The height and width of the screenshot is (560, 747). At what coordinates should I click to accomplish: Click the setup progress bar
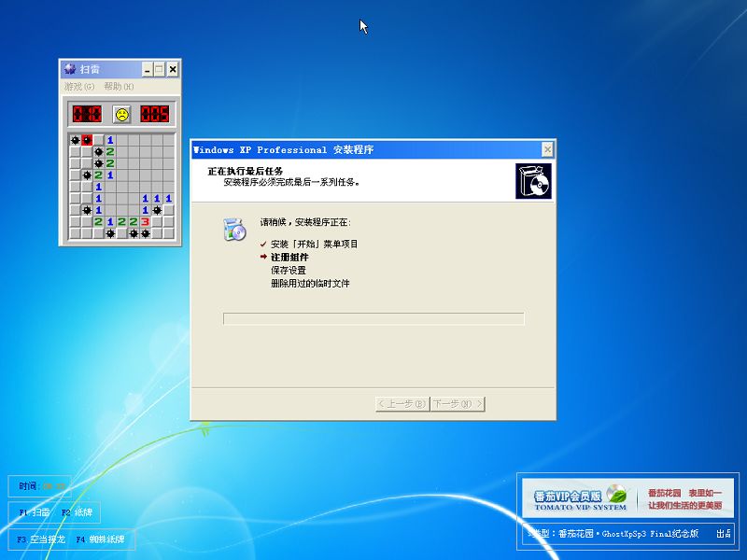(x=373, y=318)
